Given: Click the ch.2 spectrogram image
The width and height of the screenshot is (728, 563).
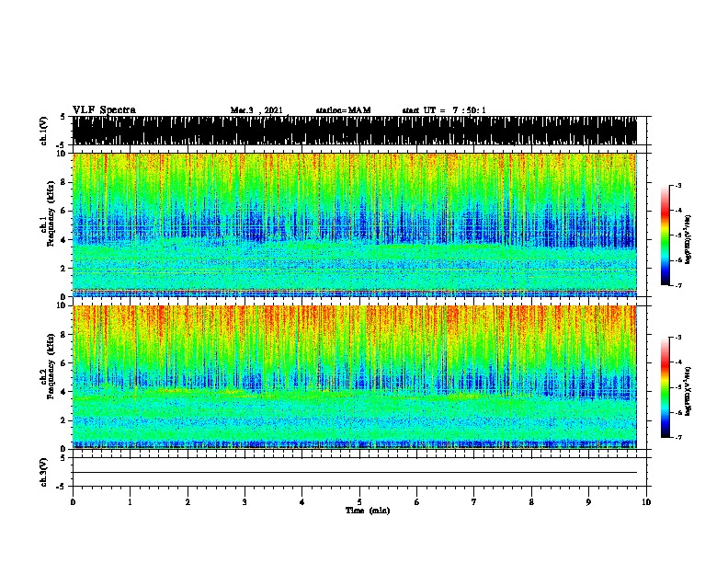Looking at the screenshot, I should [355, 377].
